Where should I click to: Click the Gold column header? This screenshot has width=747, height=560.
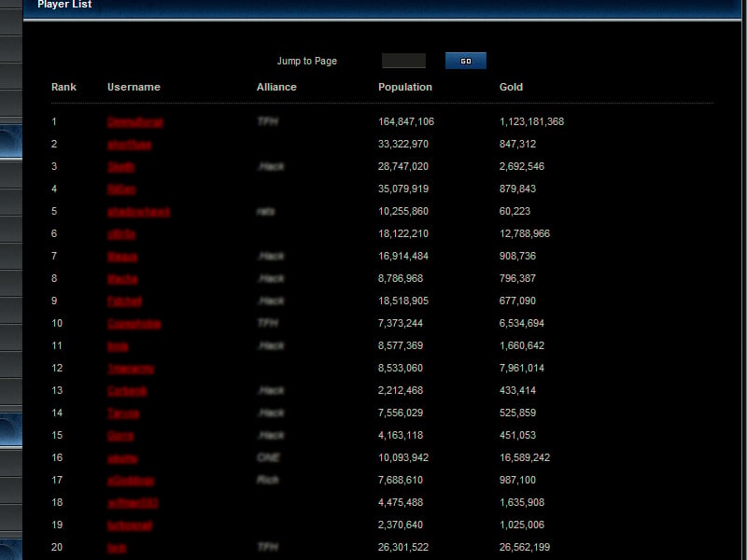click(x=511, y=87)
